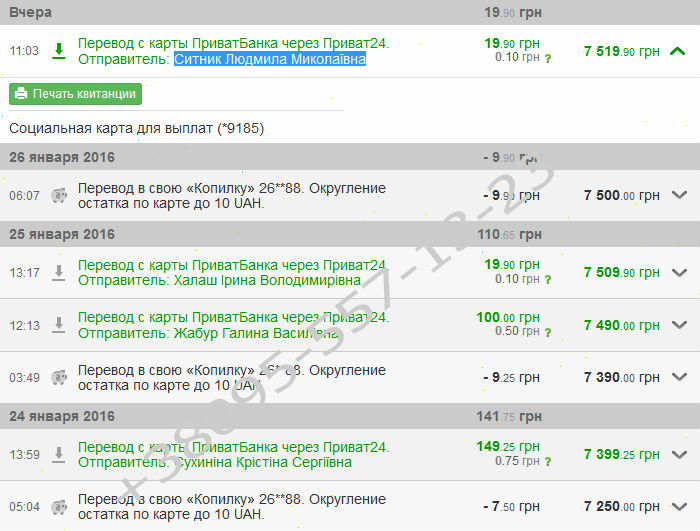
Task: Click the balance 7 250.00 грн
Action: (x=622, y=507)
